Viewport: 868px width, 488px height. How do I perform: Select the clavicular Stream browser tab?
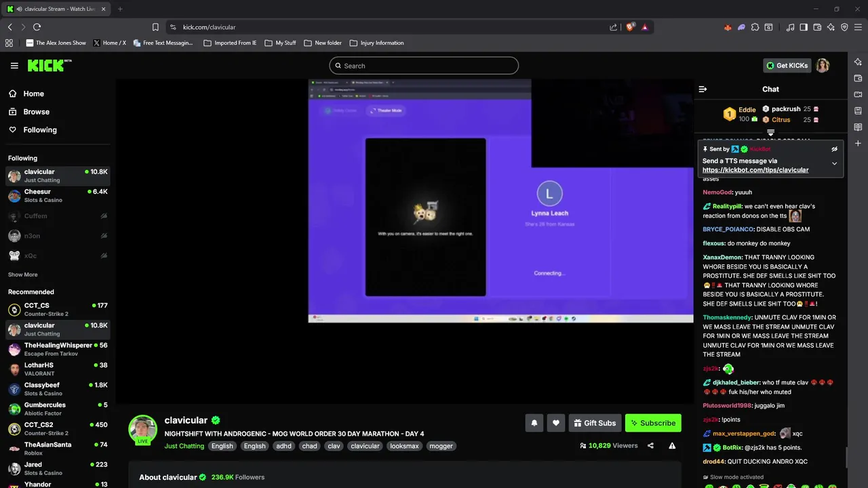tap(58, 9)
